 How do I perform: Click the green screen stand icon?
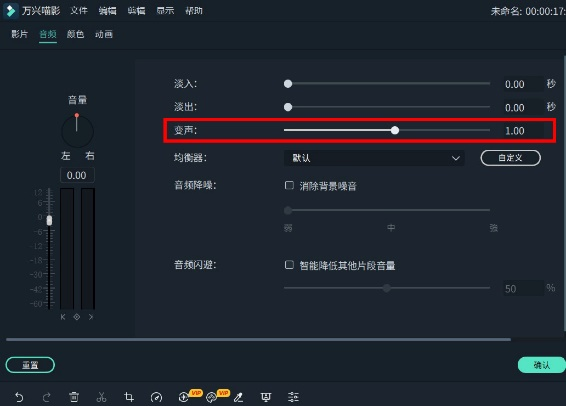point(266,397)
